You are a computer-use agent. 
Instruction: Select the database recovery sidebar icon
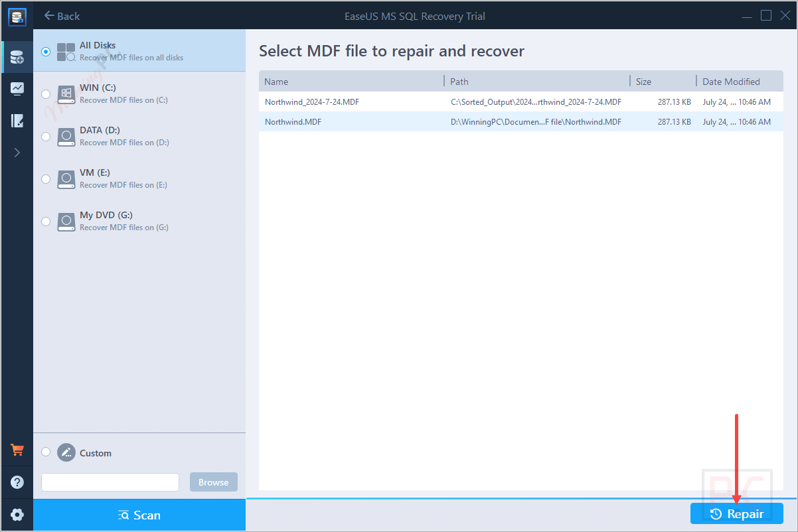16,57
